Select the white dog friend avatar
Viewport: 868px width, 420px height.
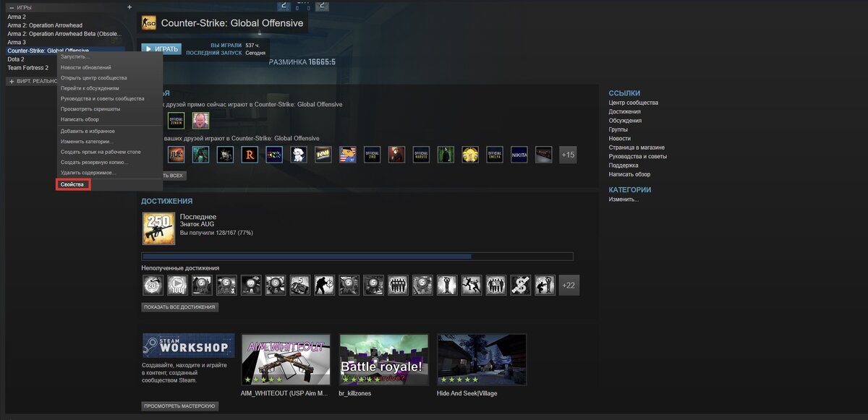(299, 155)
